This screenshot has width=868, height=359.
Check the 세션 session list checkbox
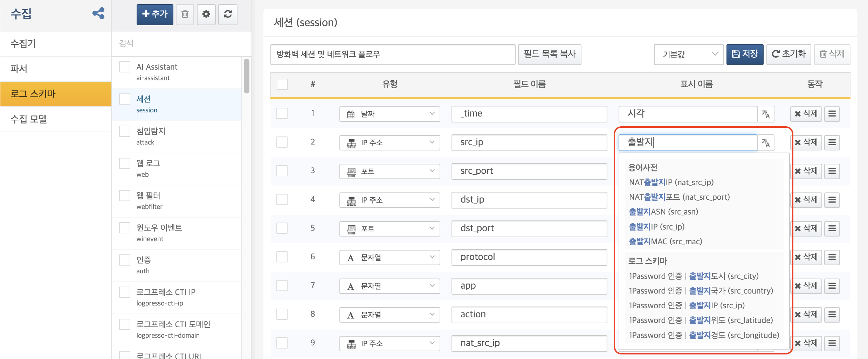point(125,99)
